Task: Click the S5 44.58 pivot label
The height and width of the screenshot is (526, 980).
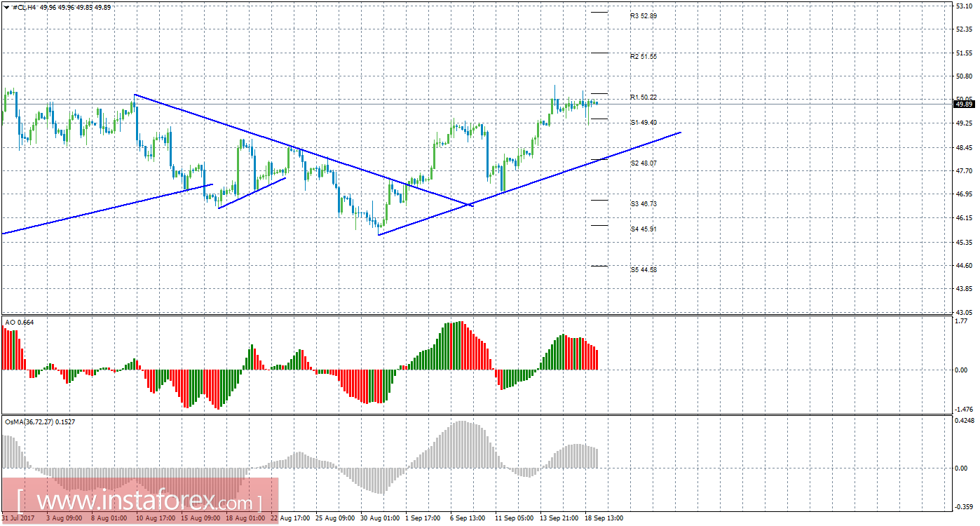Action: pos(644,269)
